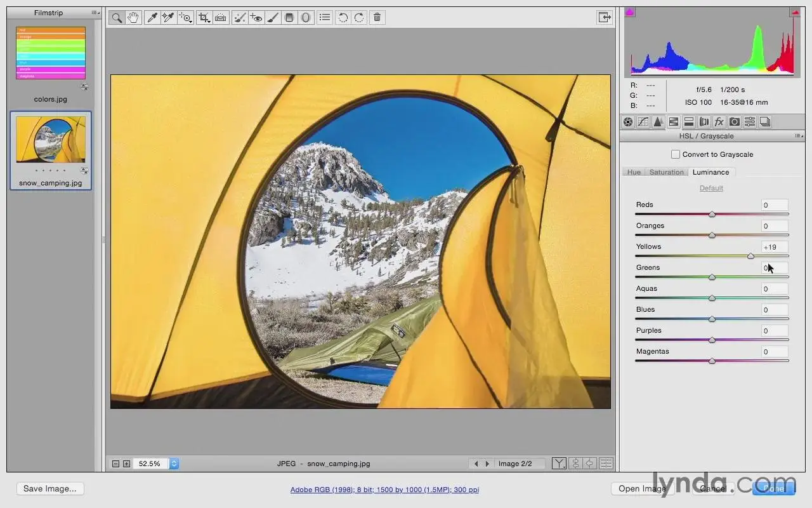This screenshot has width=812, height=508.
Task: Copy current settings to Before icon
Action: [590, 464]
